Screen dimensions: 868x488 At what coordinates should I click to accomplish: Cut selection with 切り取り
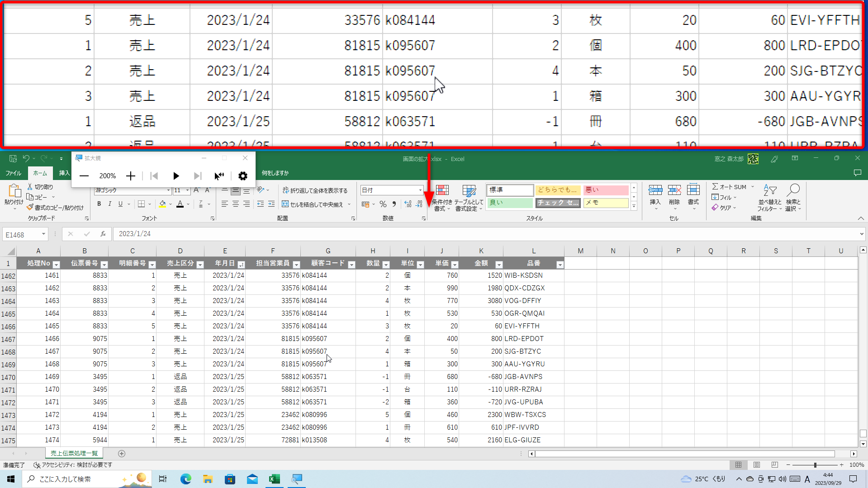pyautogui.click(x=40, y=187)
